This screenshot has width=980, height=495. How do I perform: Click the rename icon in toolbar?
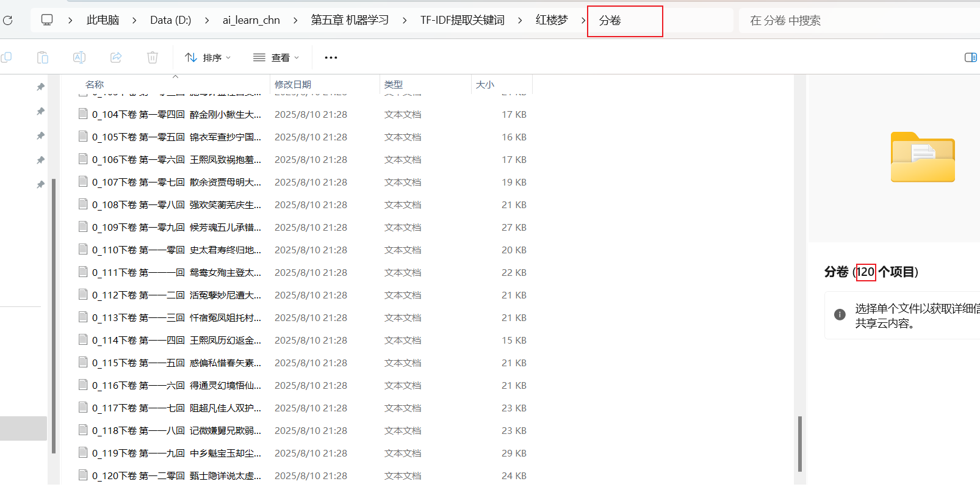point(79,57)
